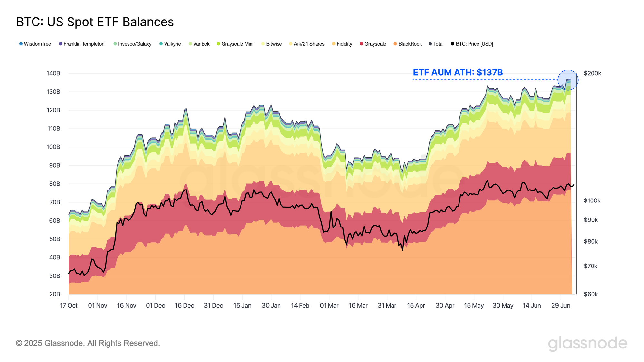644x362 pixels.
Task: Click the $200k right axis label
Action: [592, 73]
